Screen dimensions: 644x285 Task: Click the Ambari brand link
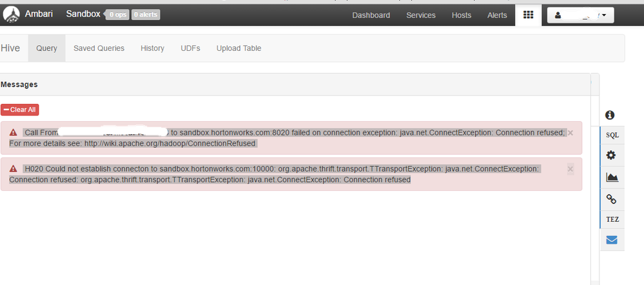[39, 14]
